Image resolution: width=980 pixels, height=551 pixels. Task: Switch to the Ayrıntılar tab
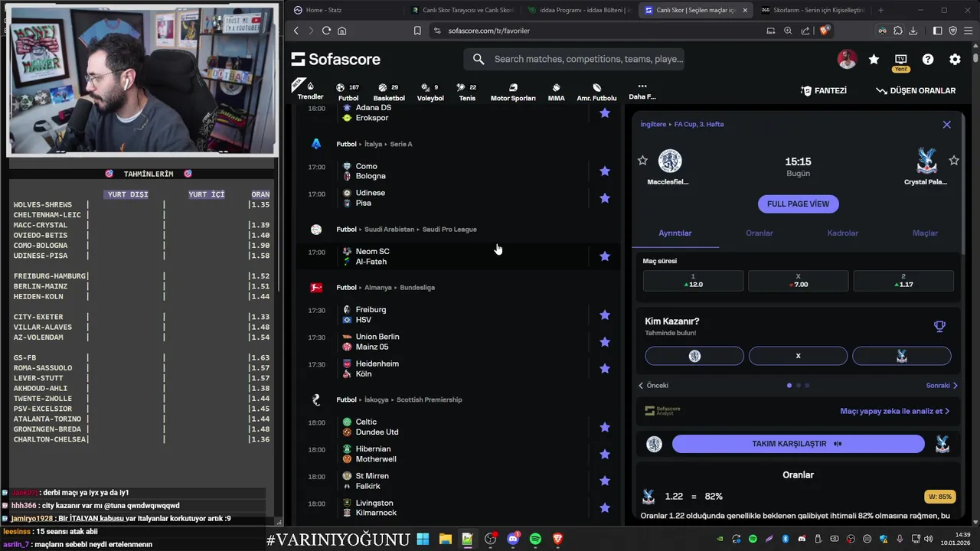[675, 233]
